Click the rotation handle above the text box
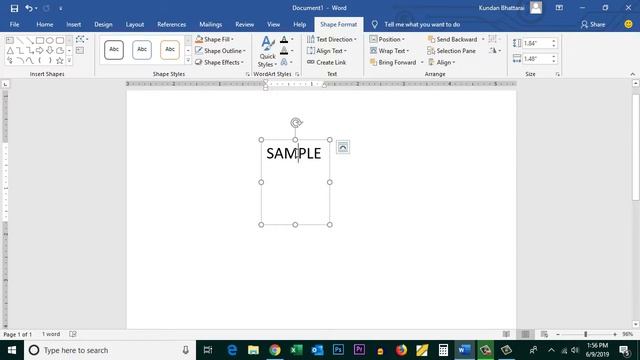The width and height of the screenshot is (640, 360). pyautogui.click(x=296, y=122)
